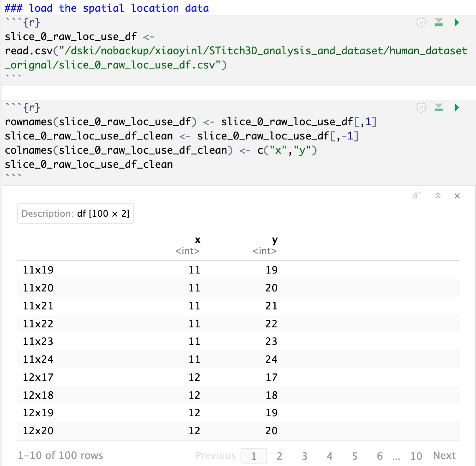The height and width of the screenshot is (466, 476).
Task: Select page 5 in the pagination bar
Action: click(x=354, y=456)
